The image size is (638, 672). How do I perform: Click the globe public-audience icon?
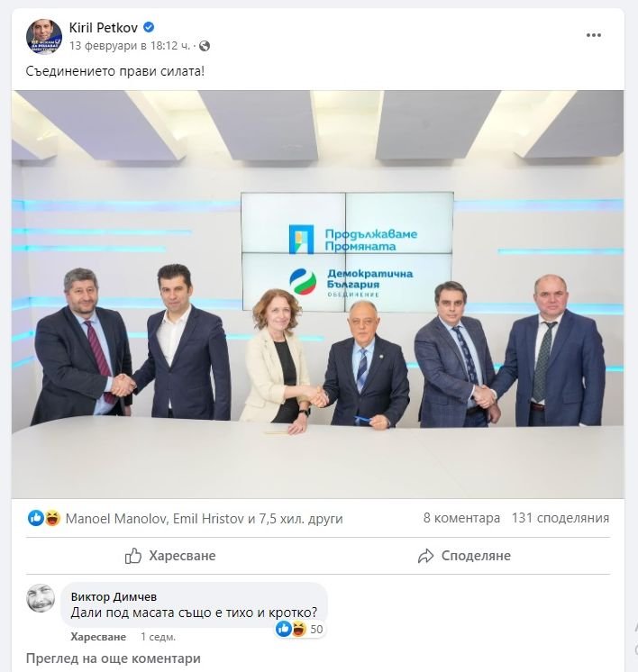coord(205,46)
